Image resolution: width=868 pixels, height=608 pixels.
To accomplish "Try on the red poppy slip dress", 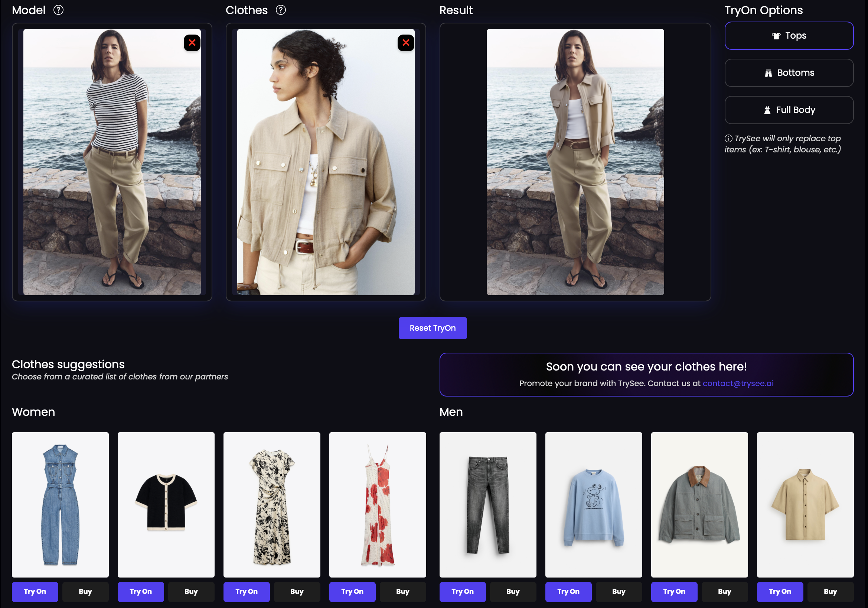I will (x=352, y=591).
